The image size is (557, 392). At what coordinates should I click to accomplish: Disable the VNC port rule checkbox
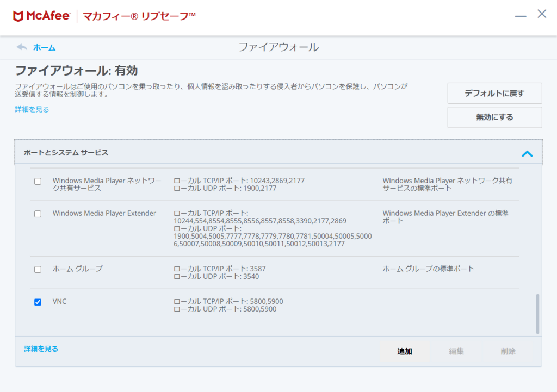[38, 302]
